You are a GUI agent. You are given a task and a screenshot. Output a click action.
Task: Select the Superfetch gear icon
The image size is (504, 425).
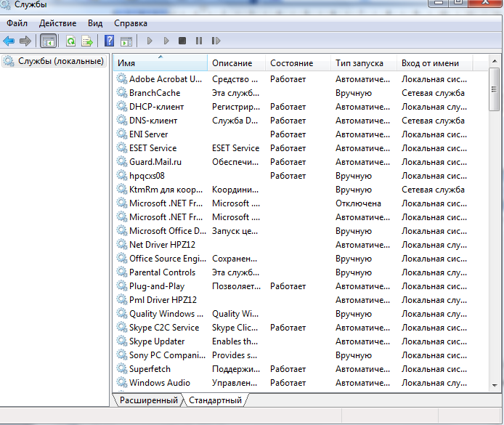122,369
